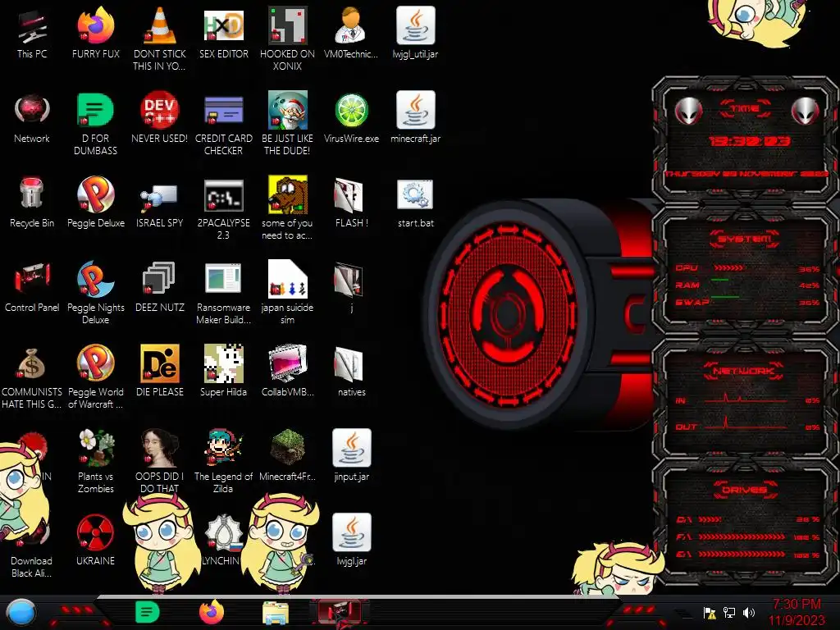840x630 pixels.
Task: Launch Firefox from the taskbar
Action: point(212,612)
